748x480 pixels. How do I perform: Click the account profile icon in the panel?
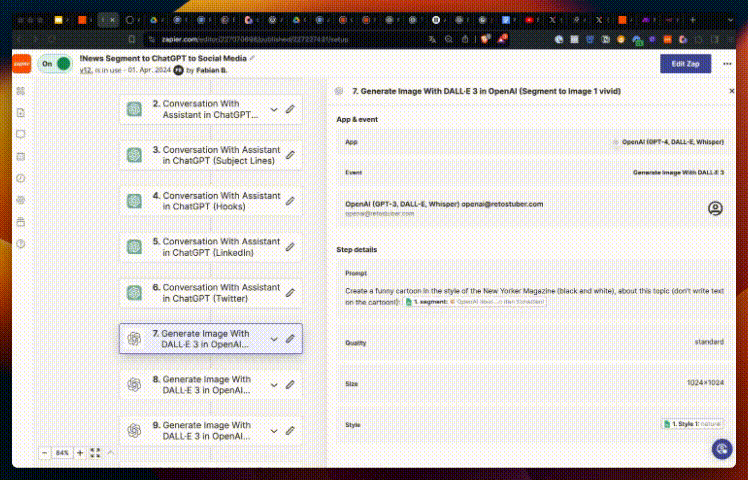[715, 209]
